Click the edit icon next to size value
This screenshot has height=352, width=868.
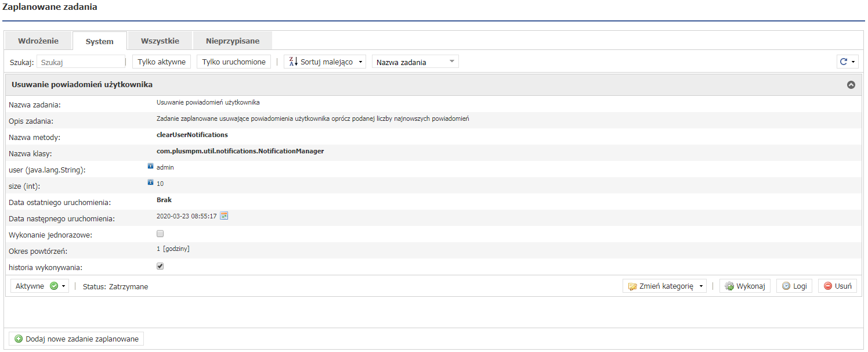[x=150, y=182]
